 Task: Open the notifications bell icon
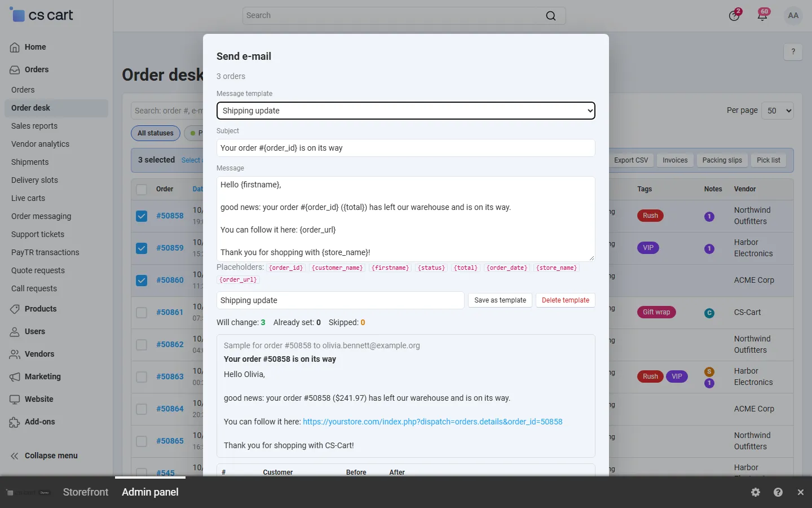pyautogui.click(x=762, y=16)
